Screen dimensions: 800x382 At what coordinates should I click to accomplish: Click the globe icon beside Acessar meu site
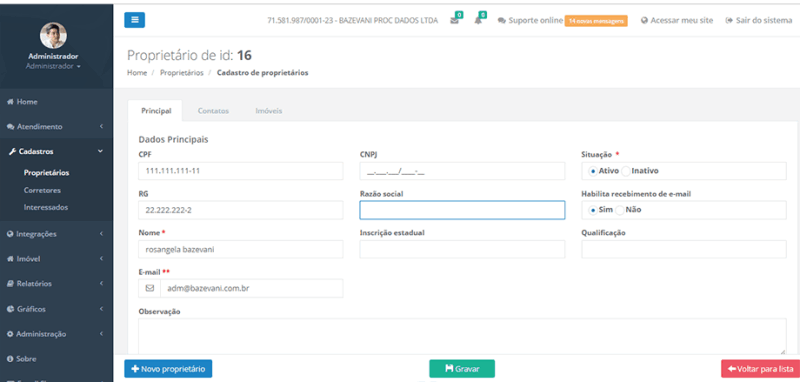tap(644, 21)
